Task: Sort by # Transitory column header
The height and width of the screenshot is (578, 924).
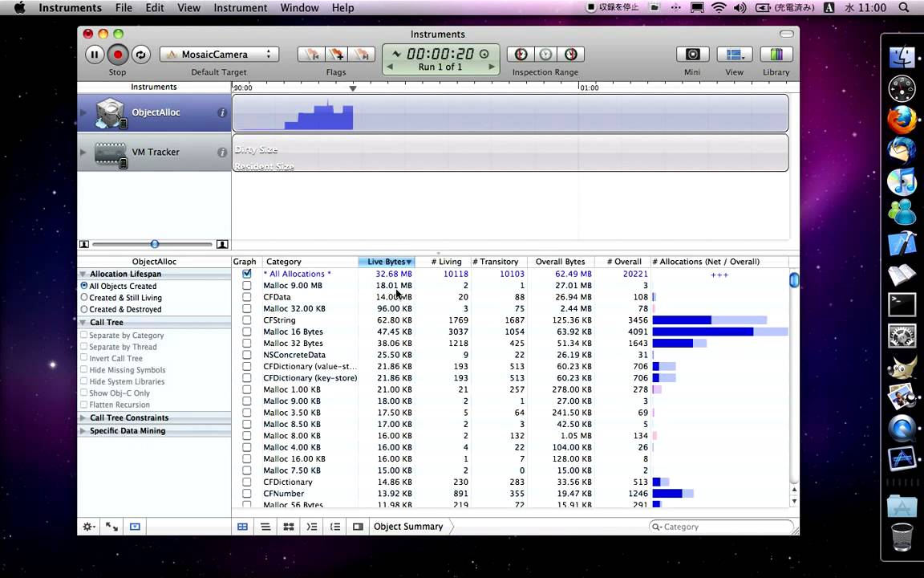Action: (499, 261)
